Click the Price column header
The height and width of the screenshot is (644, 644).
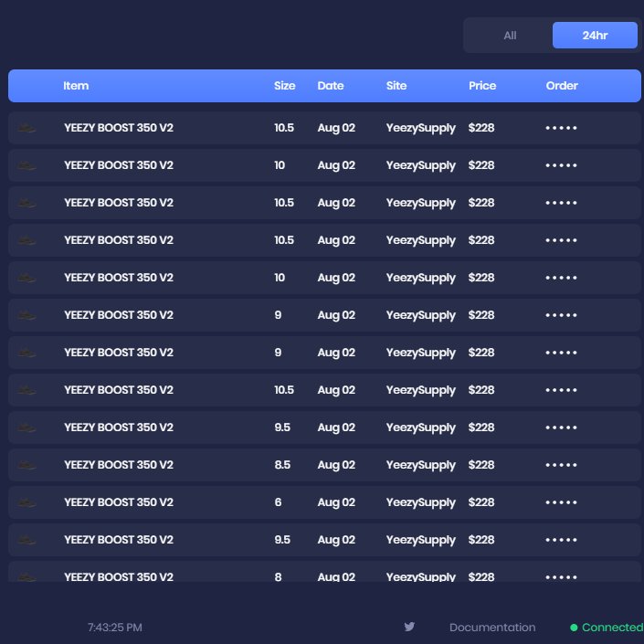point(482,86)
